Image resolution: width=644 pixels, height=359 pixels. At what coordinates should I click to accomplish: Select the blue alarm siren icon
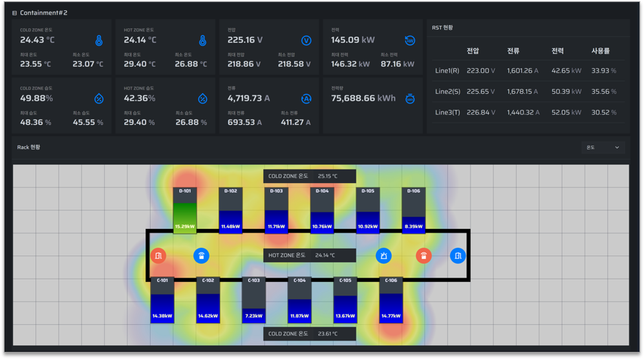383,256
